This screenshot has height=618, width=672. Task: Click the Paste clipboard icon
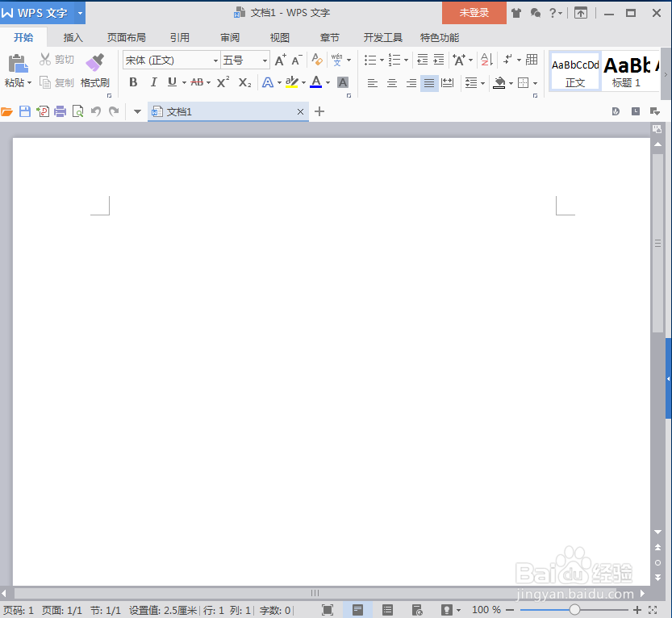click(18, 64)
